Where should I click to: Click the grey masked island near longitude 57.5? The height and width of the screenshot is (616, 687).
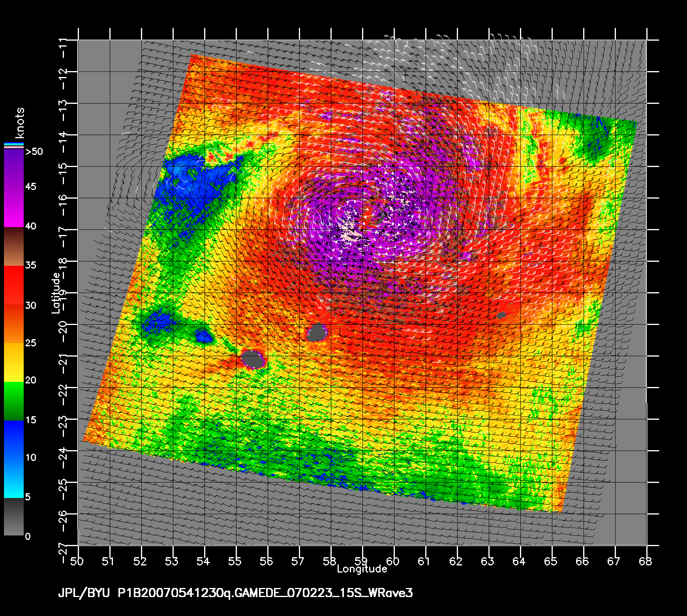pyautogui.click(x=317, y=332)
